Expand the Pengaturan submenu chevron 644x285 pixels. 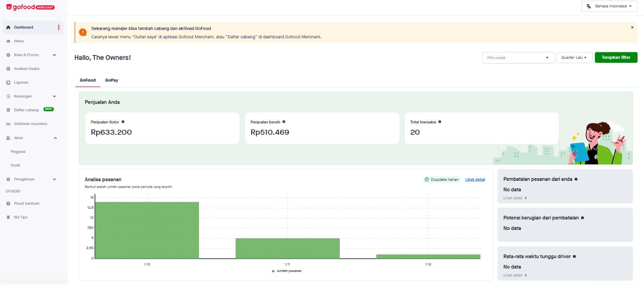(54, 179)
